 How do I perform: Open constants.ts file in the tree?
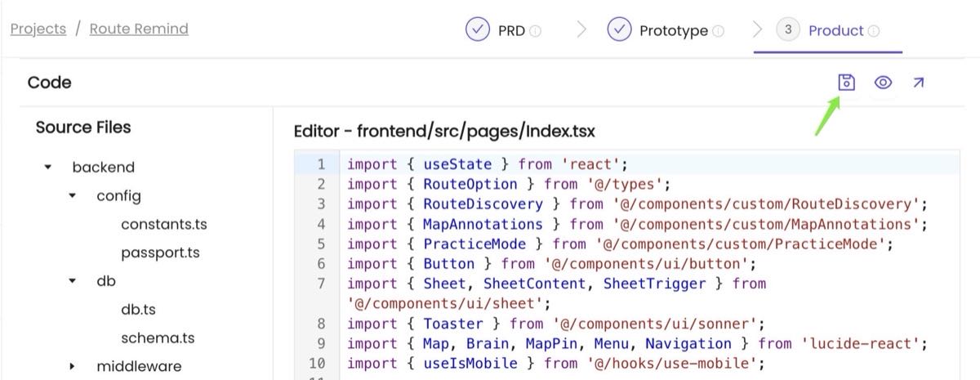[x=163, y=225]
